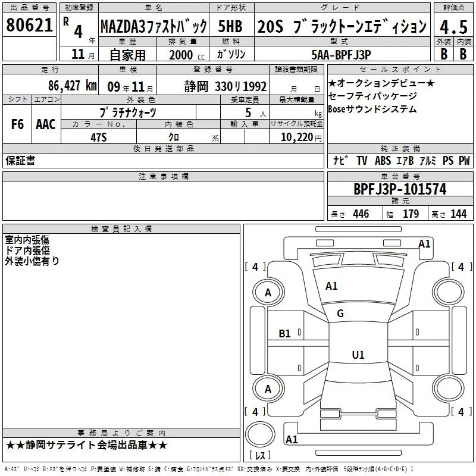Click Boseサウンドシステム sales point
Screen dimensions: 476x476
coord(372,109)
